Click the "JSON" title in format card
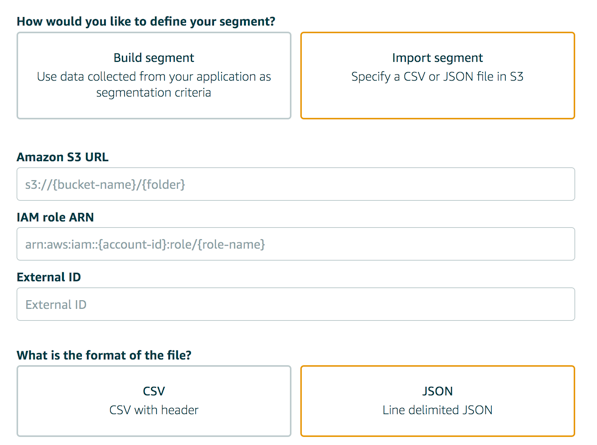Viewport: 597px width, 445px height. tap(437, 391)
